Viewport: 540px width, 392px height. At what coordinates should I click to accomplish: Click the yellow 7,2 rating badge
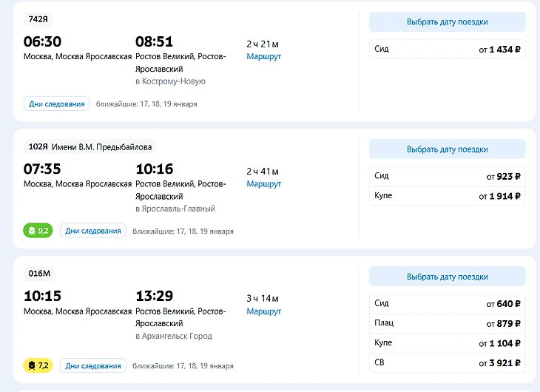(x=38, y=365)
